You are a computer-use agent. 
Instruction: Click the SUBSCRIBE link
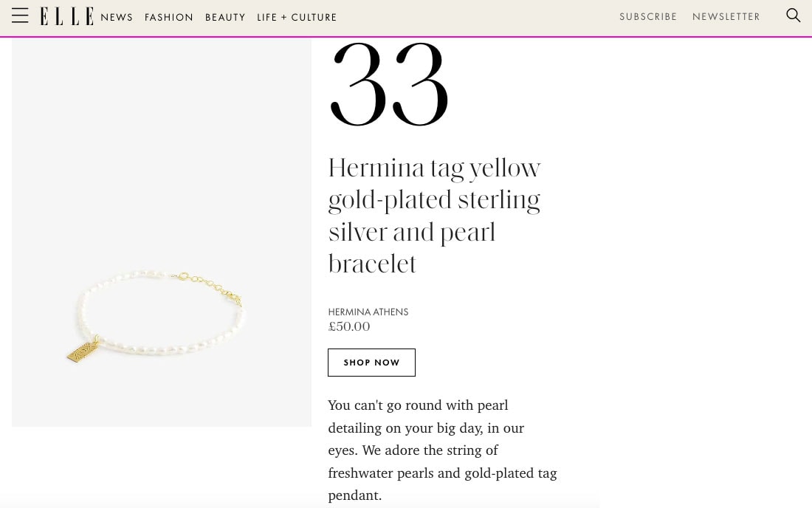[x=648, y=16]
